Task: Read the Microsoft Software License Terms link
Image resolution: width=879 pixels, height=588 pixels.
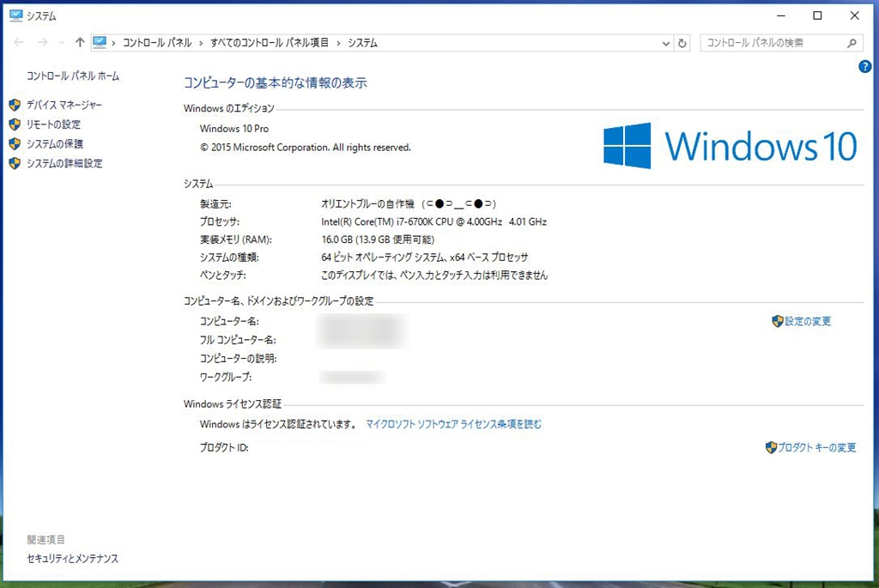Action: pos(453,424)
